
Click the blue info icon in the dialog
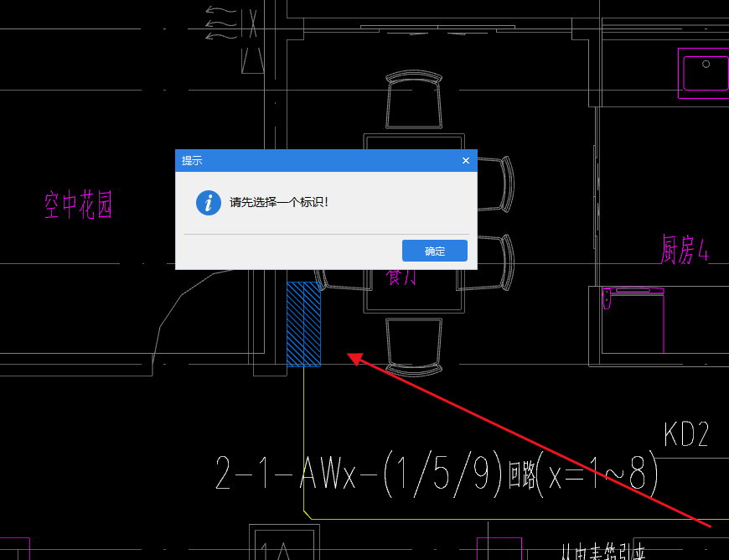[209, 202]
